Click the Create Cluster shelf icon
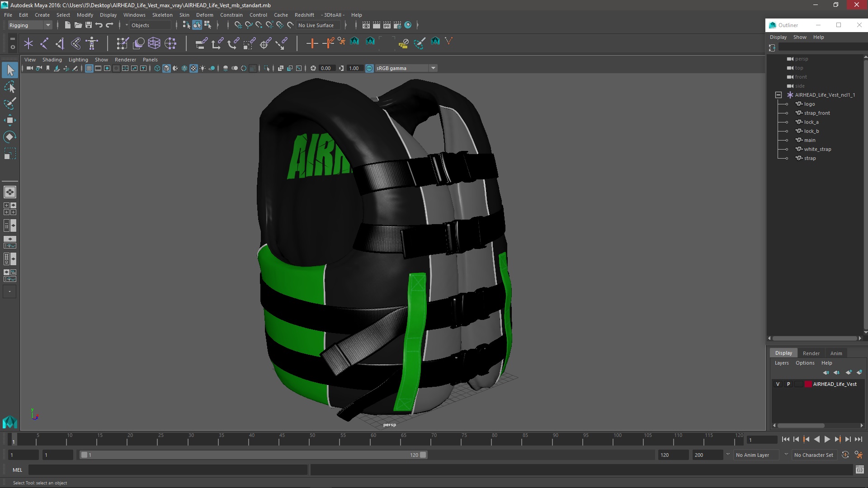Screen dimensions: 868x488 pos(170,43)
